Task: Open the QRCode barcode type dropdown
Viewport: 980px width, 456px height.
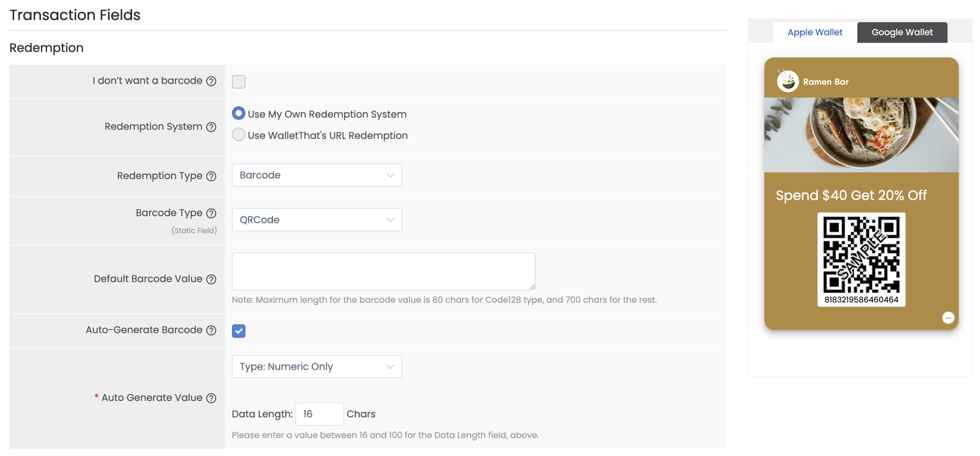Action: (x=316, y=220)
